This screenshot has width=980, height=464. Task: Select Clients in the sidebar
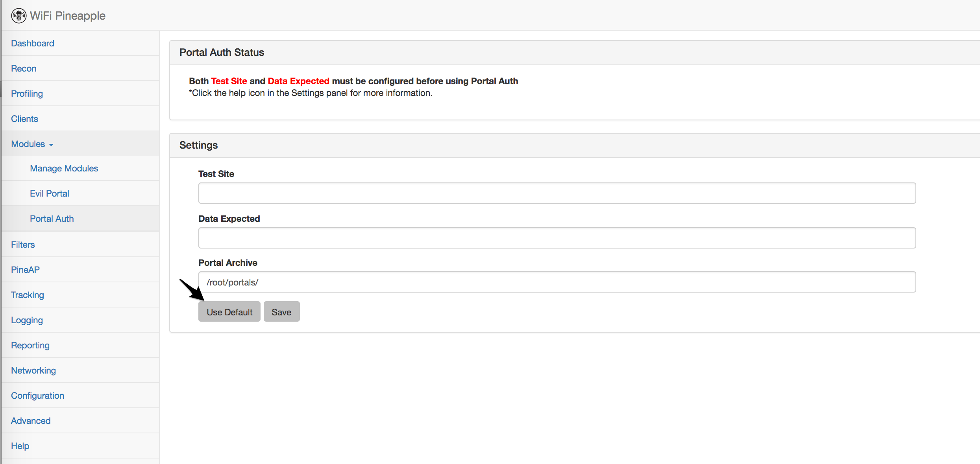(x=24, y=119)
